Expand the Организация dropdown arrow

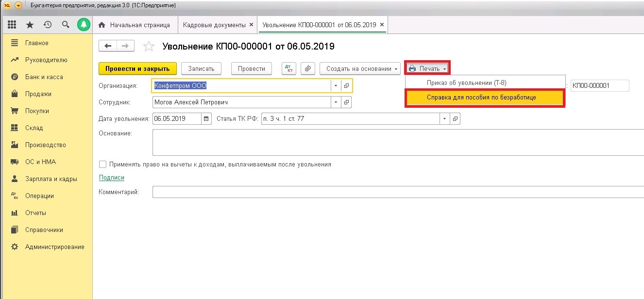click(x=336, y=86)
